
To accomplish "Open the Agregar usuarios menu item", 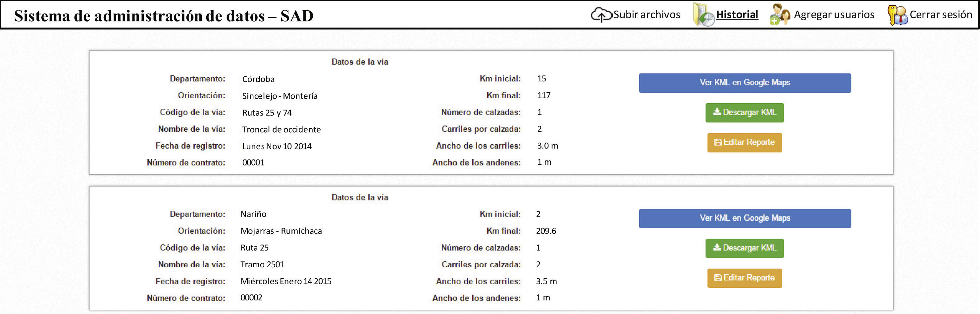I will pos(834,15).
